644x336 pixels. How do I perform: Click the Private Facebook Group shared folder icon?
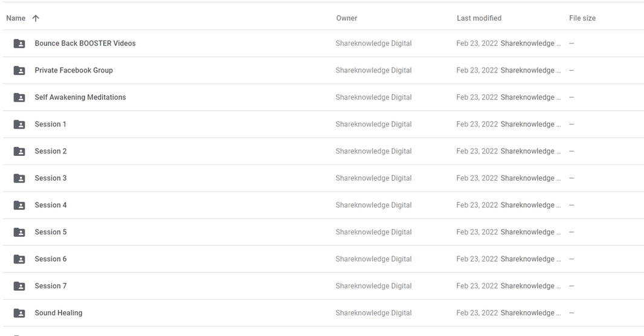[19, 71]
